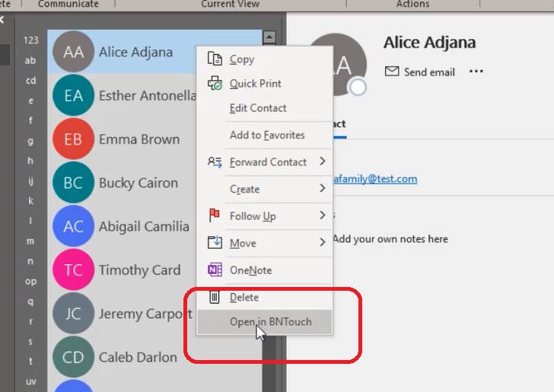Choose Open in BNTouch entry
The height and width of the screenshot is (392, 554).
pos(265,322)
